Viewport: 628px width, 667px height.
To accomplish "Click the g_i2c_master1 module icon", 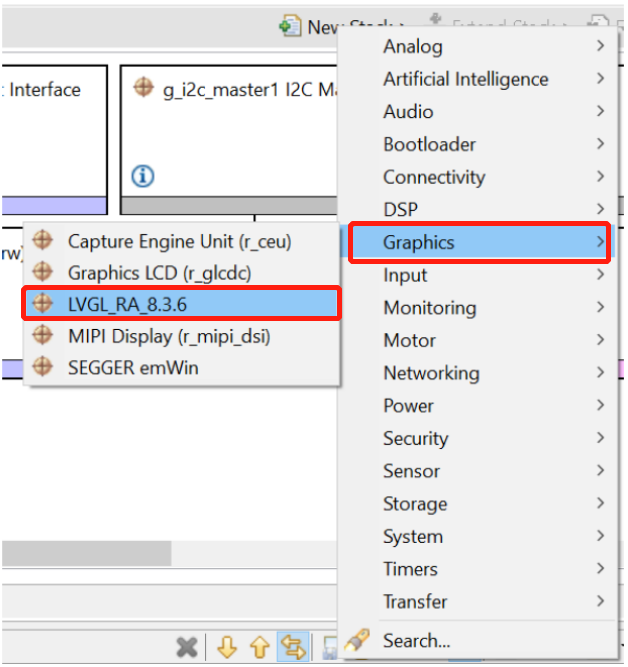I will pos(143,88).
